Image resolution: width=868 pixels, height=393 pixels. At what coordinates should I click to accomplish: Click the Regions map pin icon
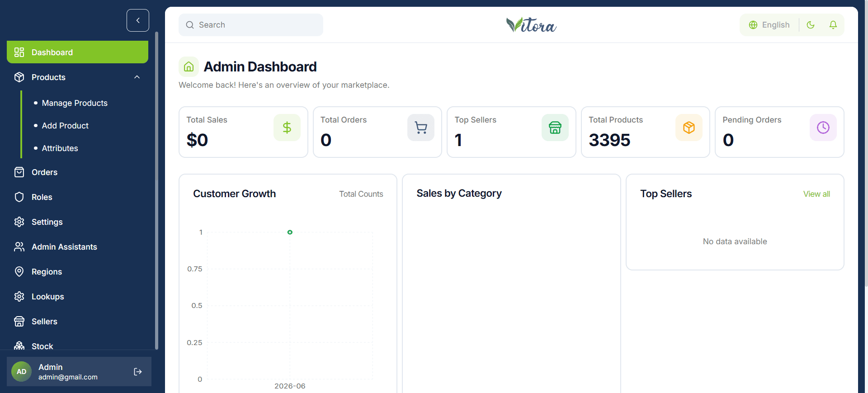click(x=19, y=271)
